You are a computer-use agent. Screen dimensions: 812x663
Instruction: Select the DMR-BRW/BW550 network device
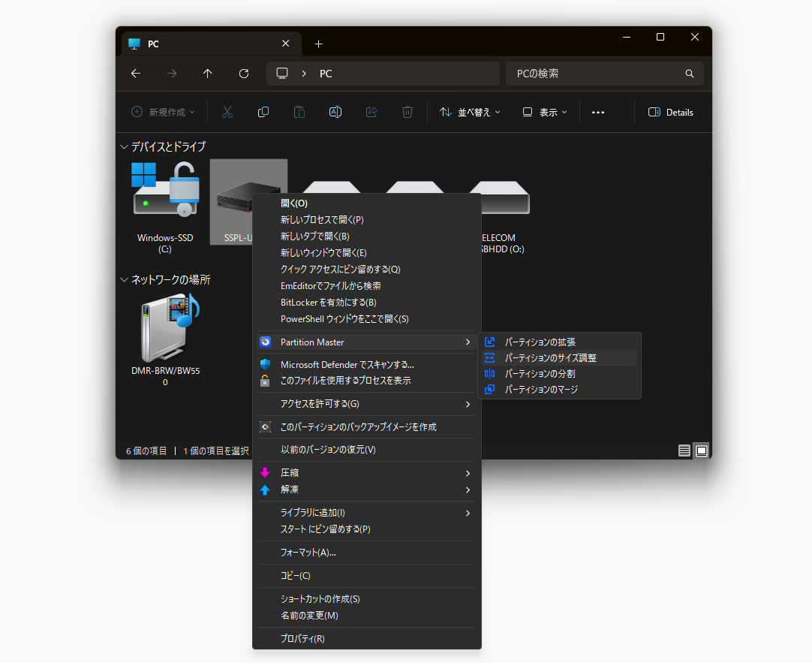click(x=165, y=340)
